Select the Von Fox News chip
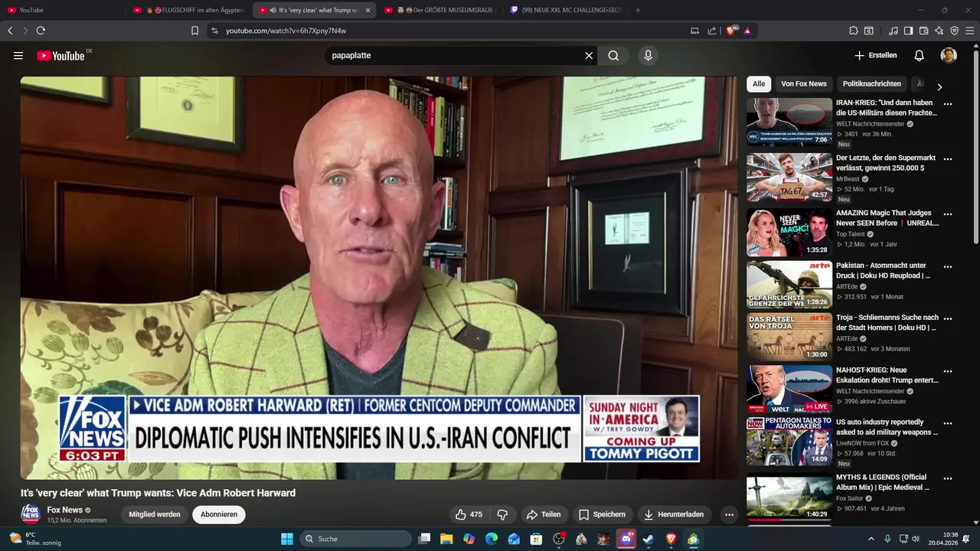 point(804,84)
